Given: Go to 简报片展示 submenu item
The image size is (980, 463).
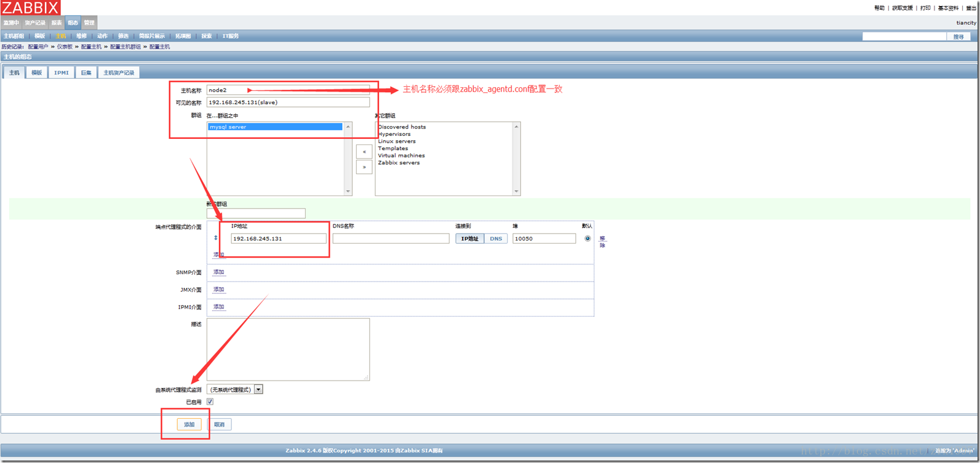Looking at the screenshot, I should [152, 36].
